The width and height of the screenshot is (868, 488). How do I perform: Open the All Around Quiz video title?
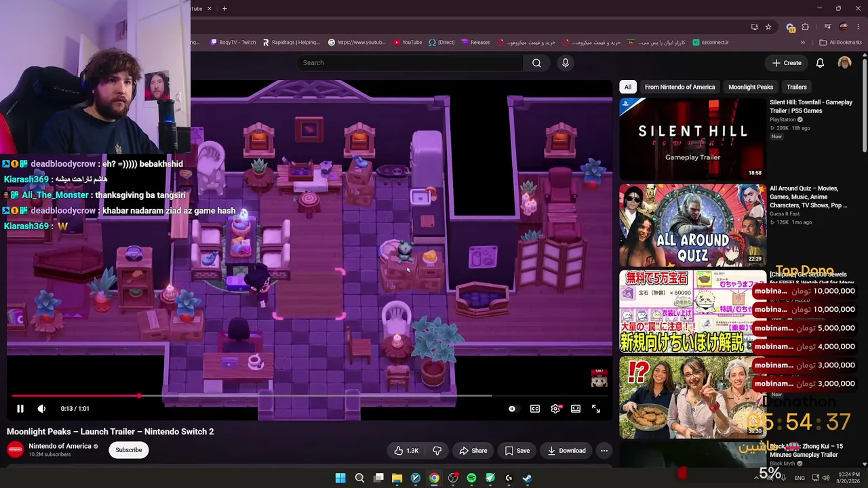click(808, 197)
